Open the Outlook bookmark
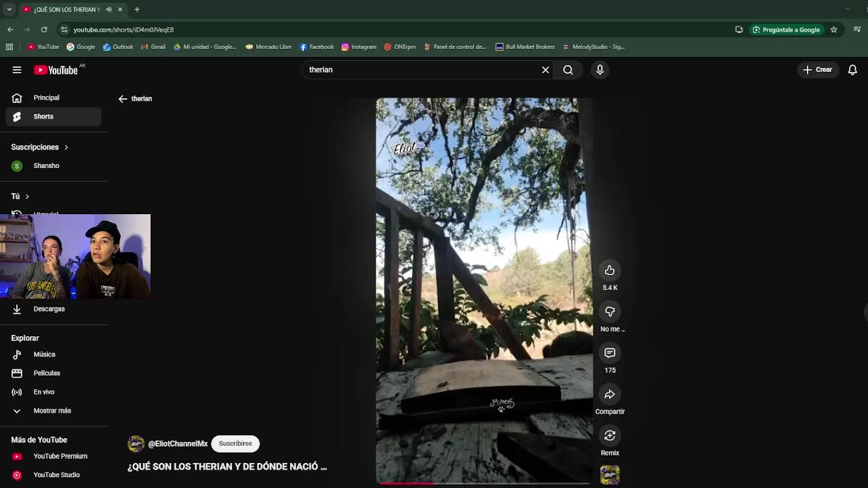 118,47
